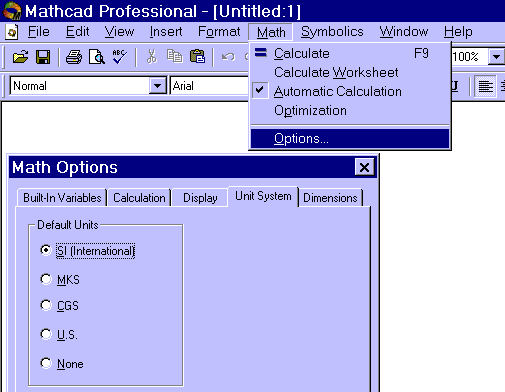Close the Math Options dialog
Screen dimensions: 505x392
click(364, 167)
